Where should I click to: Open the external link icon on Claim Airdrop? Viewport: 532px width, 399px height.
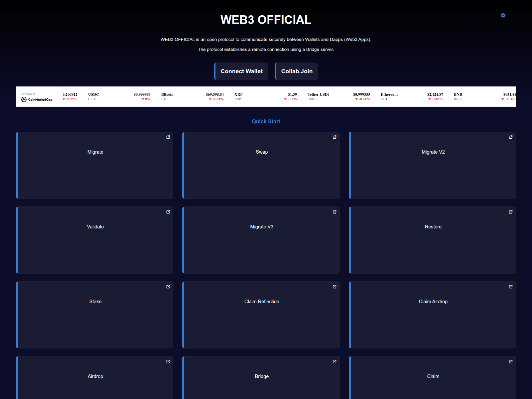[x=510, y=287]
